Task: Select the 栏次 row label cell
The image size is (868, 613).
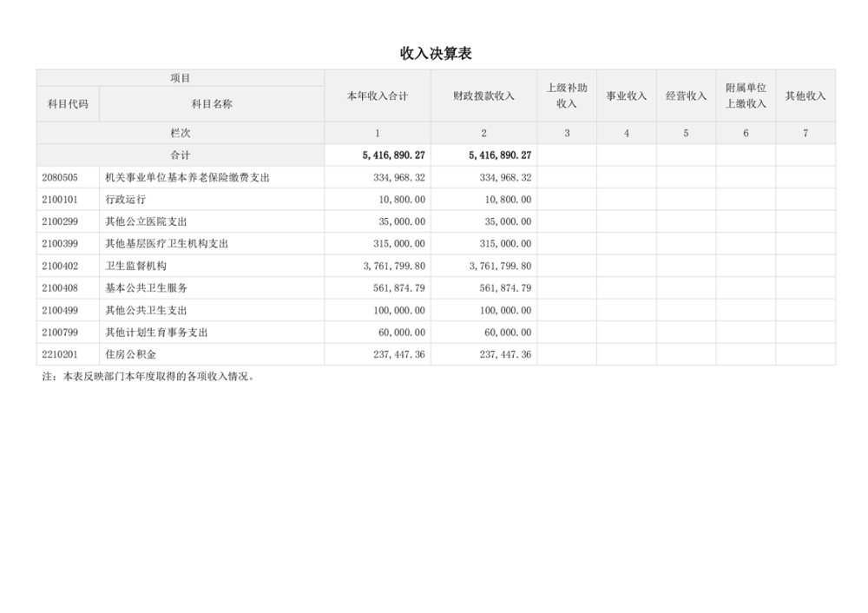Action: (180, 133)
